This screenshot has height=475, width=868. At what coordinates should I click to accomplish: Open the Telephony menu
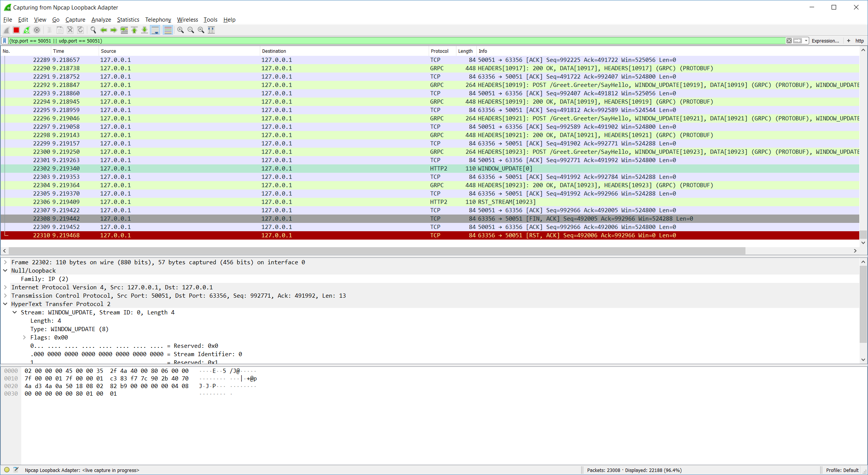pyautogui.click(x=158, y=19)
